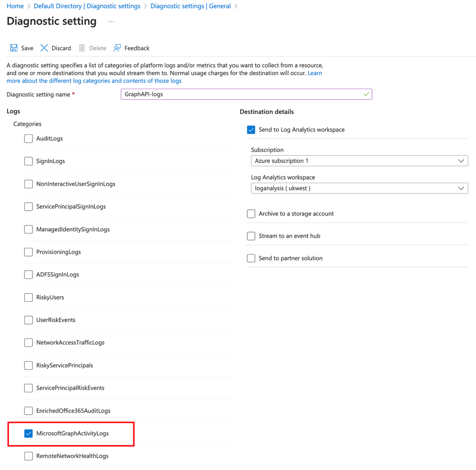Go to the Home breadcrumb

(x=15, y=6)
